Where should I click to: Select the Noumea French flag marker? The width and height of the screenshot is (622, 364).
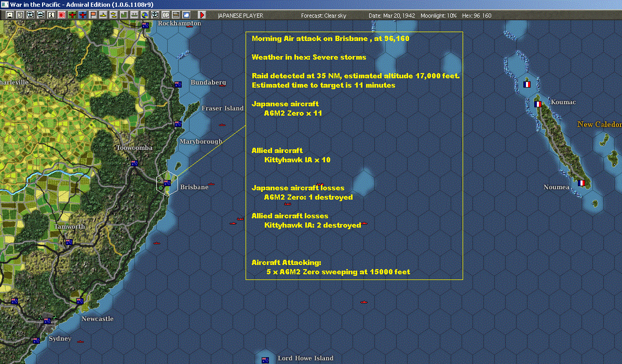point(581,183)
